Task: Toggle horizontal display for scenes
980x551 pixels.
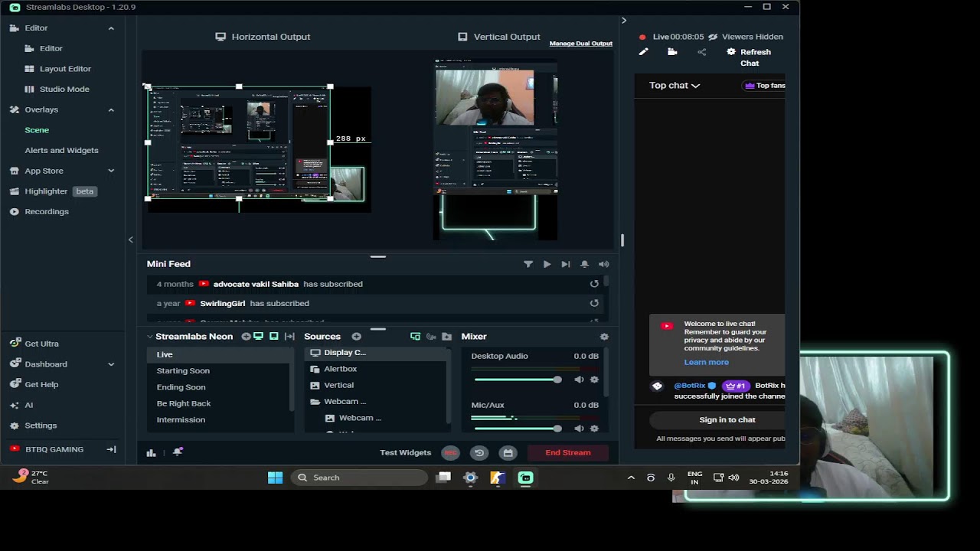Action: (259, 337)
